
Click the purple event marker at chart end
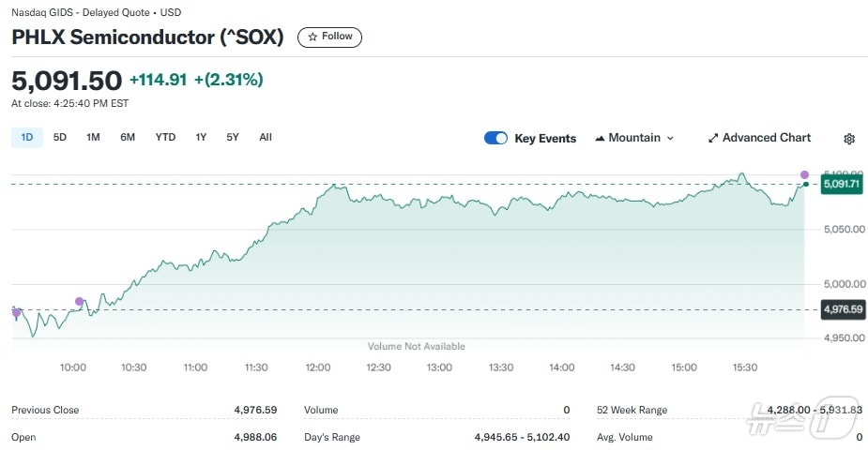pyautogui.click(x=804, y=174)
